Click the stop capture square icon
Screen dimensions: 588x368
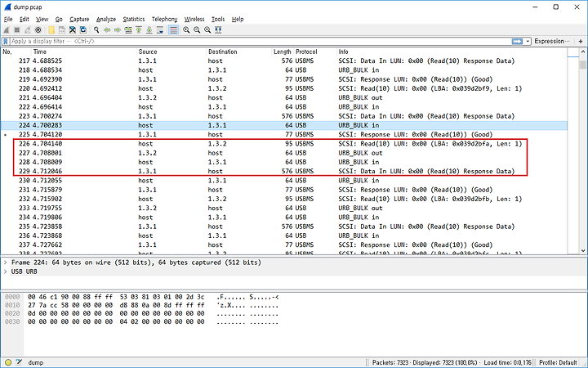tap(17, 30)
